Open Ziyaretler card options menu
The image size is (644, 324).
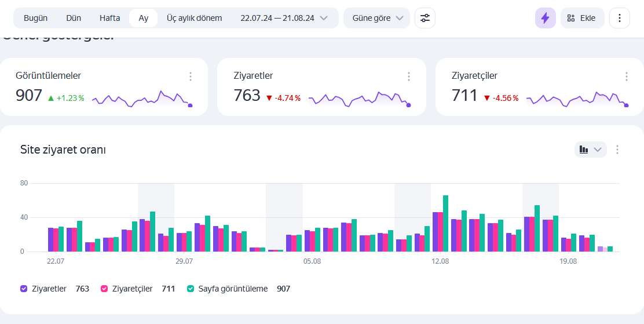(x=408, y=77)
